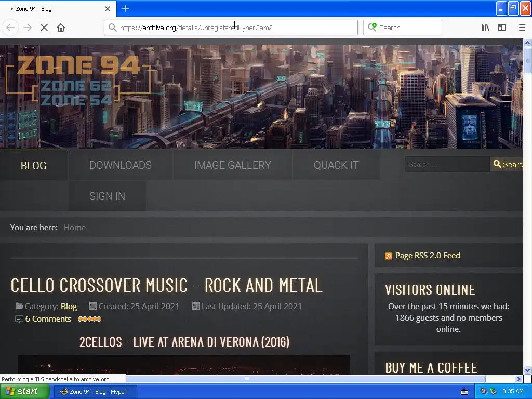This screenshot has height=399, width=532.
Task: Open the QUACK IT navigation tab
Action: click(336, 165)
